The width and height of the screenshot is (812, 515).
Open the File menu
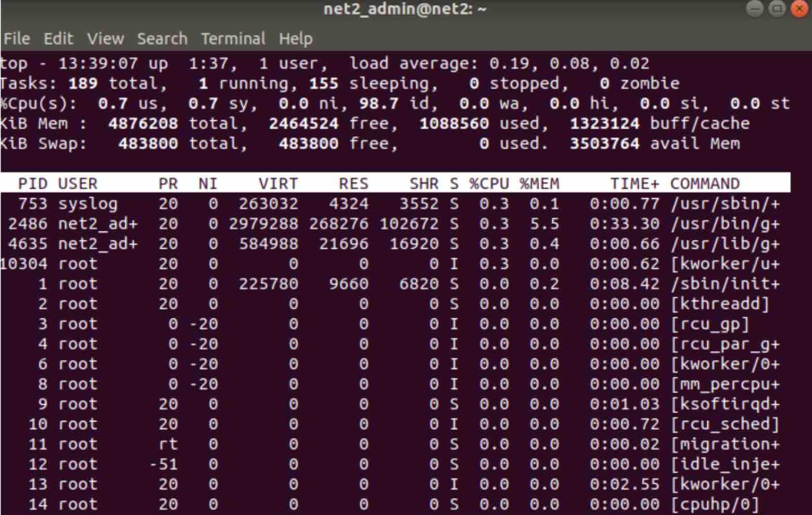tap(17, 39)
